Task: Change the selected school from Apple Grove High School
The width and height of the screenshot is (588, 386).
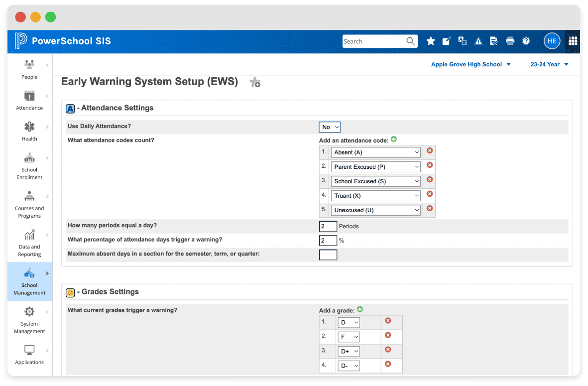Action: pyautogui.click(x=470, y=64)
